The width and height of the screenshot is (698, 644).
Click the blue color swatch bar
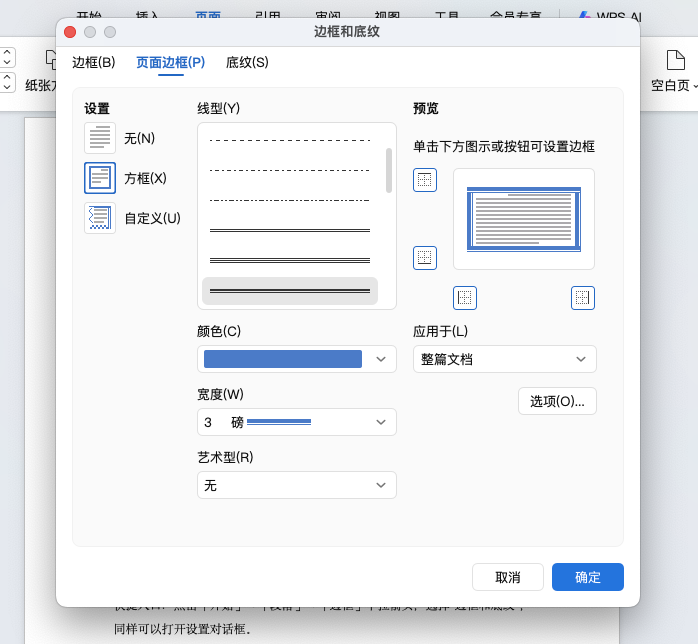(283, 359)
